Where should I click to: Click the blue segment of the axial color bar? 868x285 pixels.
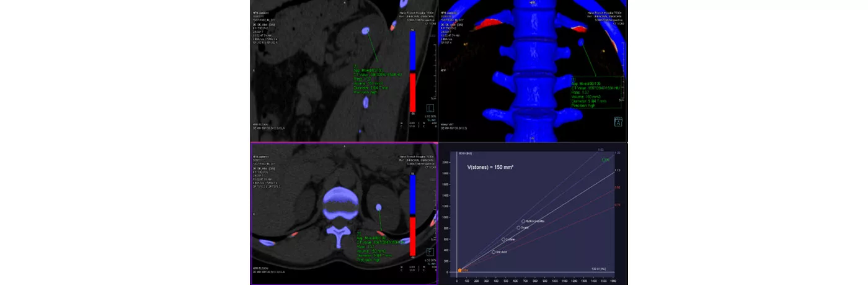(413, 194)
